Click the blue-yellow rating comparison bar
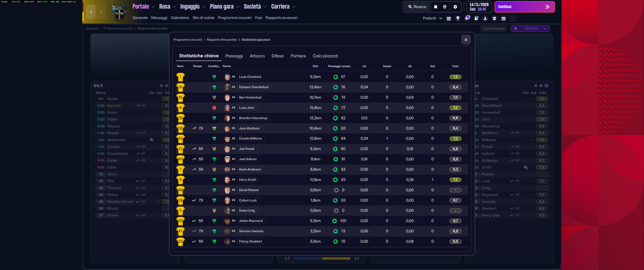Image resolution: width=644 pixels, height=270 pixels. (x=322, y=258)
